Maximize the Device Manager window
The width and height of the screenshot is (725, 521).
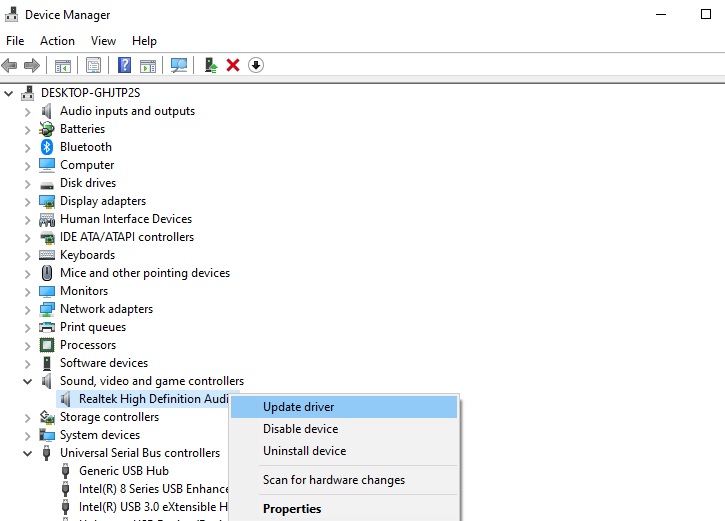706,14
